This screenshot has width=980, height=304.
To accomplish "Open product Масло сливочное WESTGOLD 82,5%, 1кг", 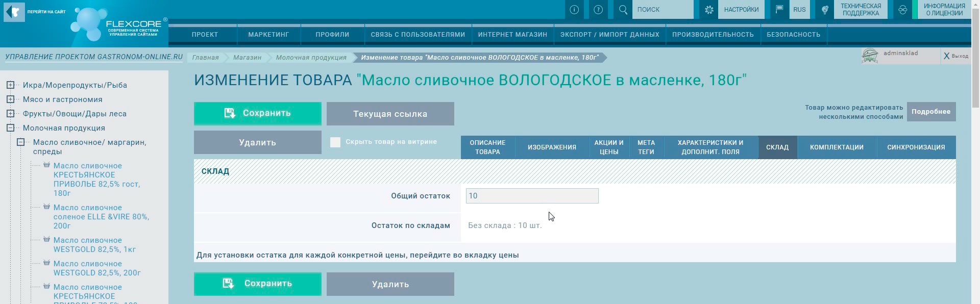I will [95, 244].
